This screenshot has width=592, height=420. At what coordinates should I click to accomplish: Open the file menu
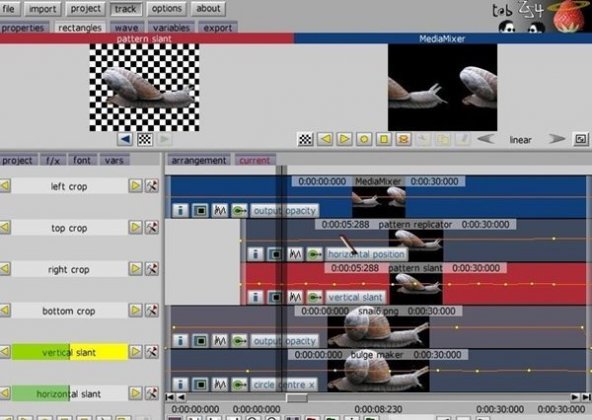pos(9,8)
